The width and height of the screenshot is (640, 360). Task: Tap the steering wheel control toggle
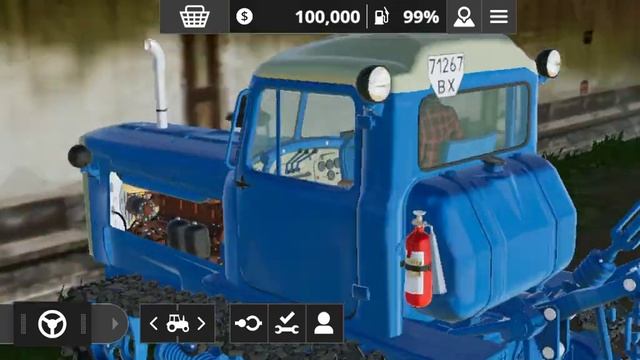click(52, 324)
